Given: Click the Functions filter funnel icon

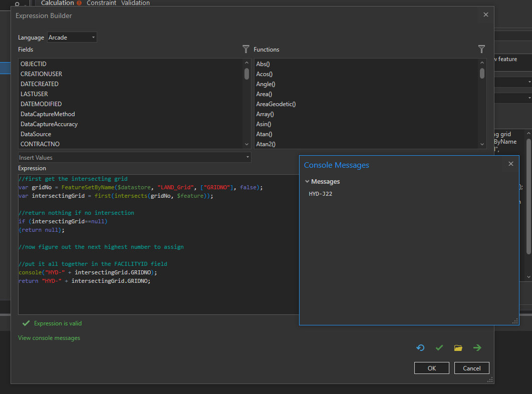Looking at the screenshot, I should pos(481,49).
